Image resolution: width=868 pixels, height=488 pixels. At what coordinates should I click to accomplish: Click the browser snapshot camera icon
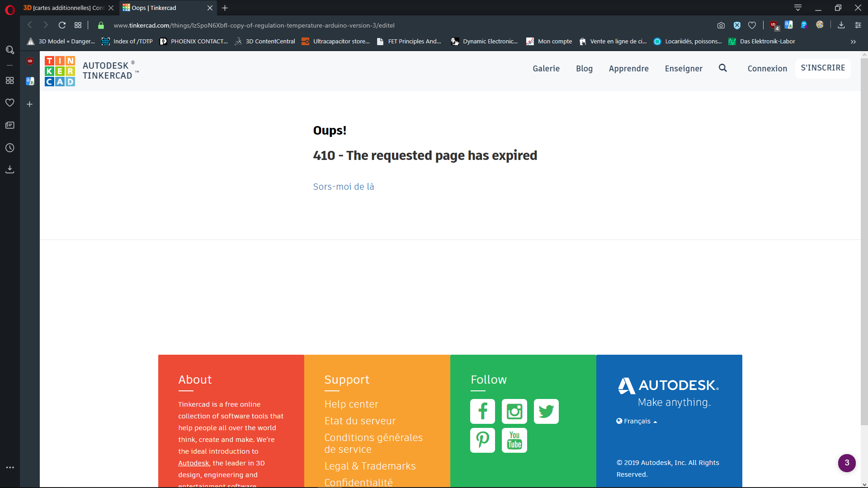pyautogui.click(x=721, y=25)
